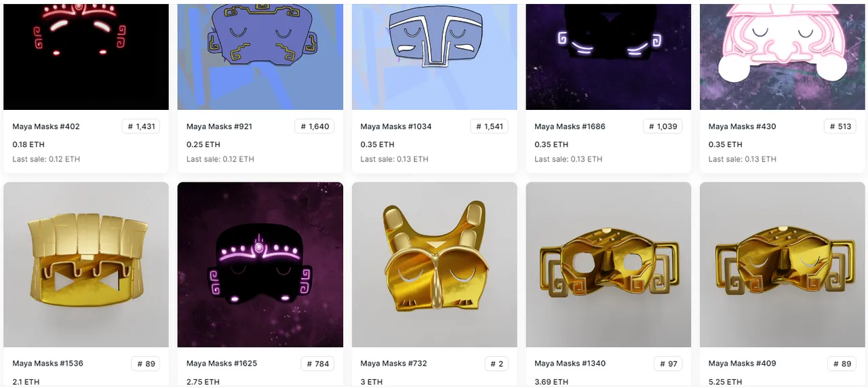View the purple Maya Masks #1625 artwork
Viewport: 868px width, 388px height.
tap(260, 265)
